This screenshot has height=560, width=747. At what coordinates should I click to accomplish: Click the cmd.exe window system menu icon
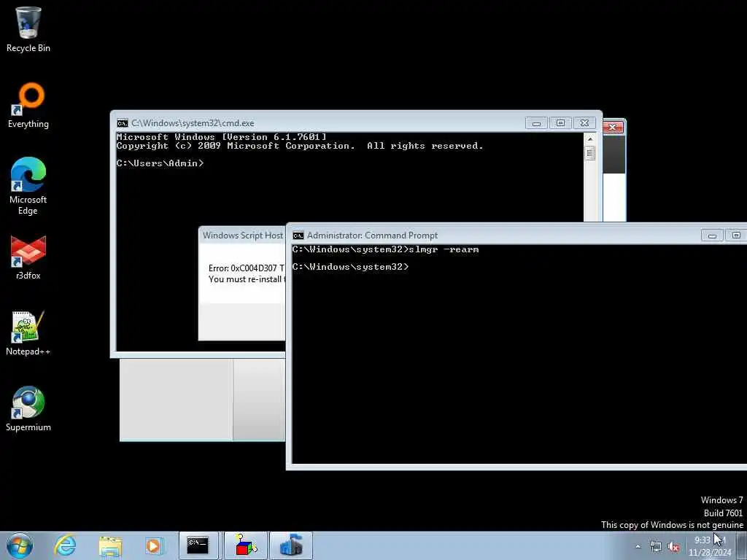point(123,123)
